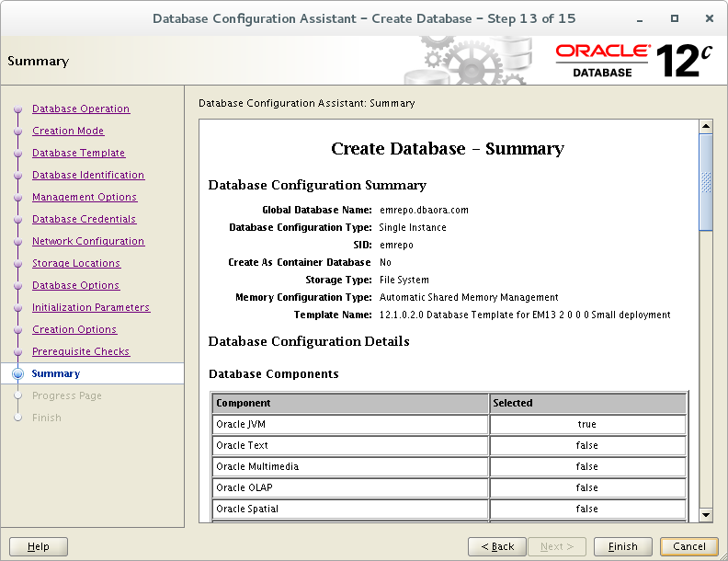
Task: Click the 'Single Instance' configuration type value
Action: pos(413,227)
